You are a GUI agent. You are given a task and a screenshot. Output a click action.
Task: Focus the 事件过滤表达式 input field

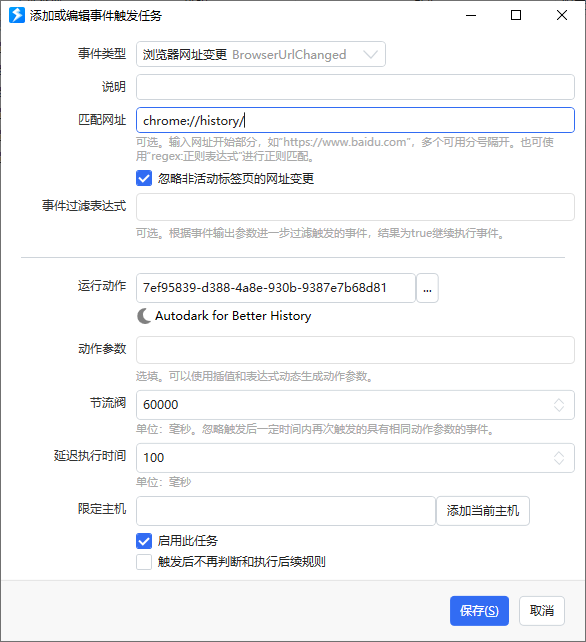(355, 207)
